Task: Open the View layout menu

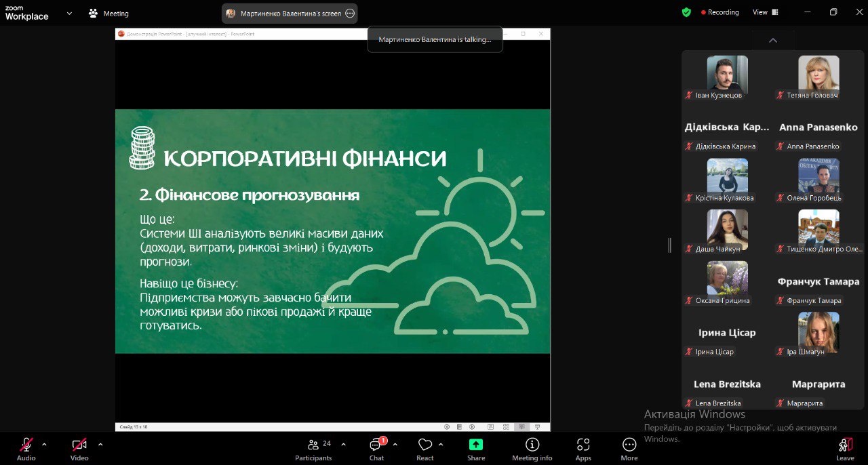Action: coord(766,12)
